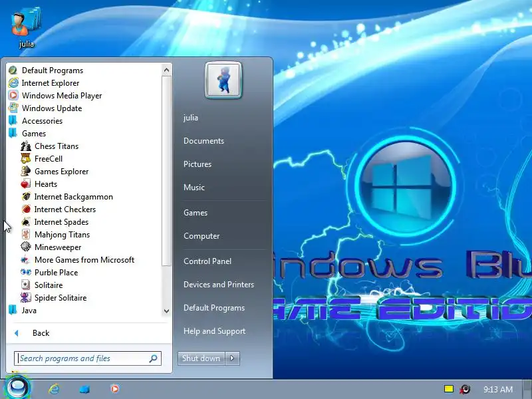Launch Internet Checkers
This screenshot has height=399, width=532.
coord(59,209)
